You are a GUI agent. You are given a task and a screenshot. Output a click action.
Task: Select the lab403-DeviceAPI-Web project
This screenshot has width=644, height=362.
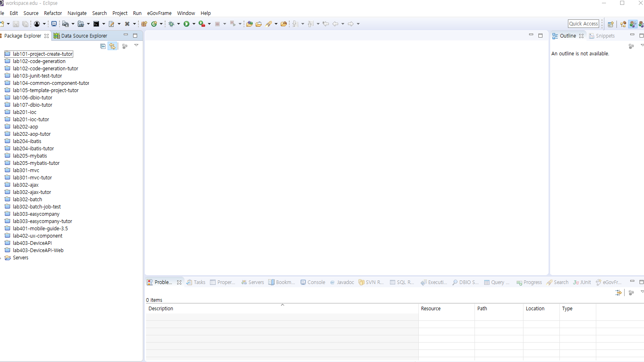34,250
